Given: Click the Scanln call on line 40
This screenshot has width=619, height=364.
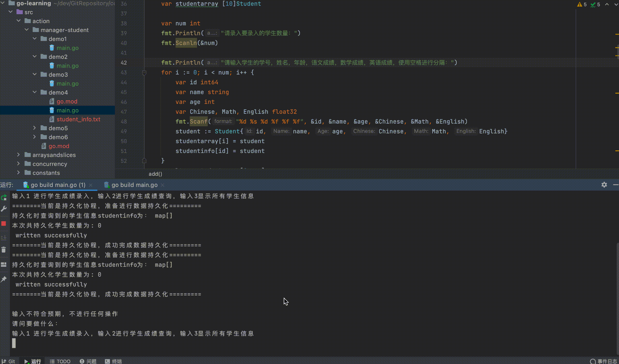Looking at the screenshot, I should click(x=186, y=43).
